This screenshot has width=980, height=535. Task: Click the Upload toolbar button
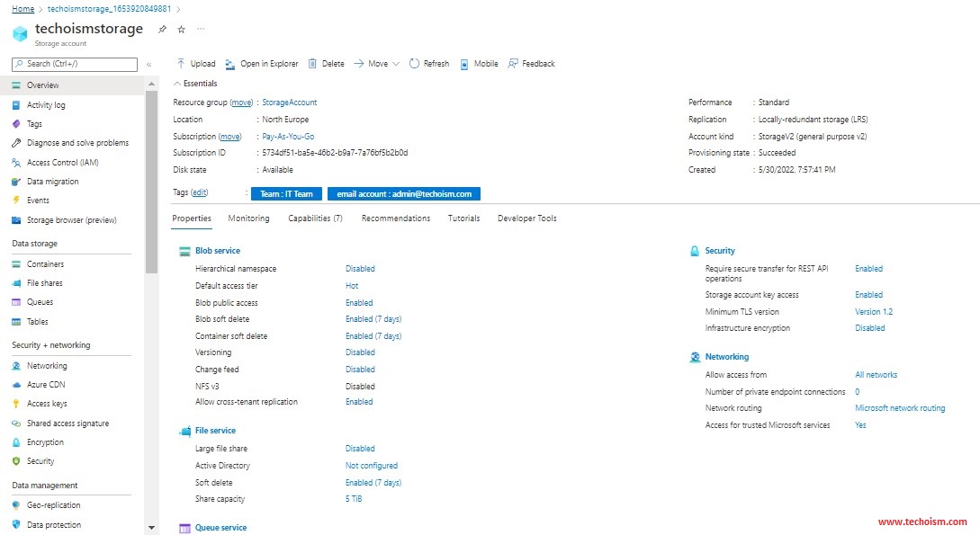click(x=195, y=64)
